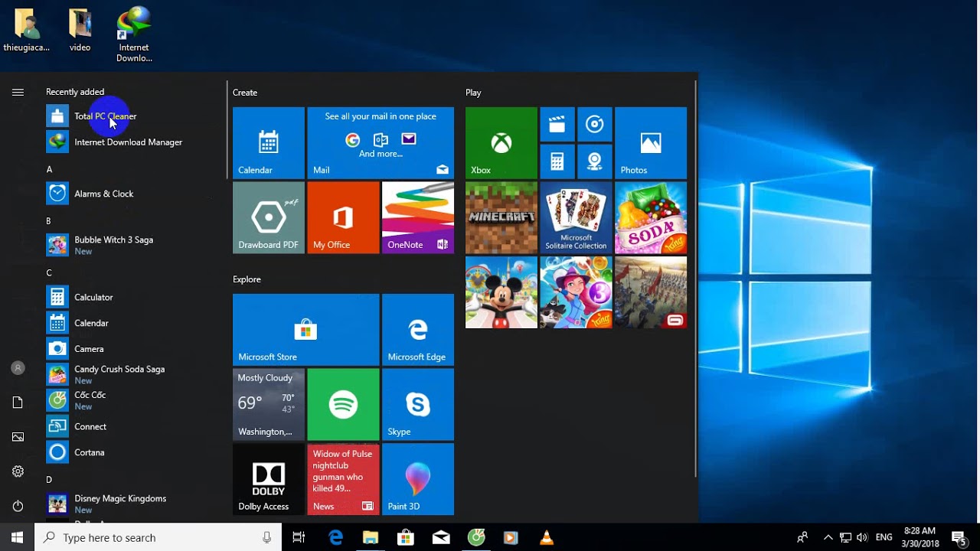Open the Dolby Access tile

(x=269, y=479)
